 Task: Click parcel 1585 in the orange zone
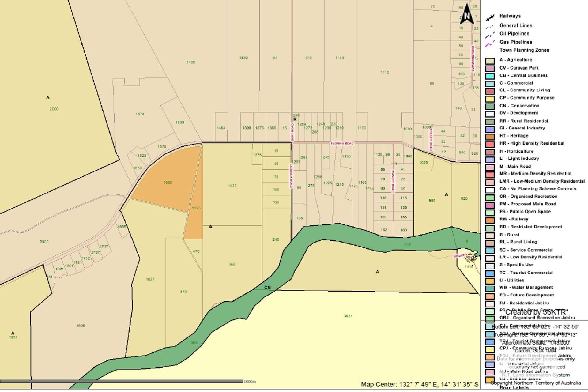[168, 183]
